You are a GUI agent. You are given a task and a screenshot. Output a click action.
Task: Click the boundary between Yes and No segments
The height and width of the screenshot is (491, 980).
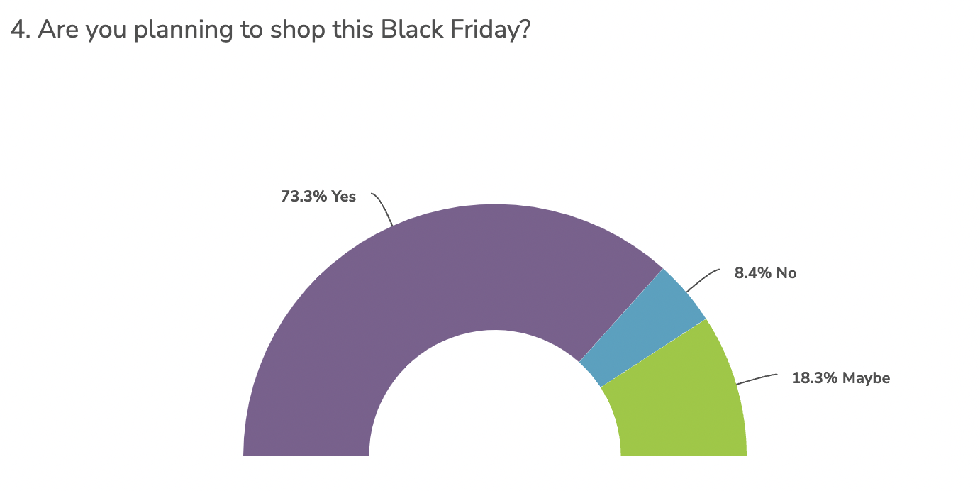tap(621, 315)
